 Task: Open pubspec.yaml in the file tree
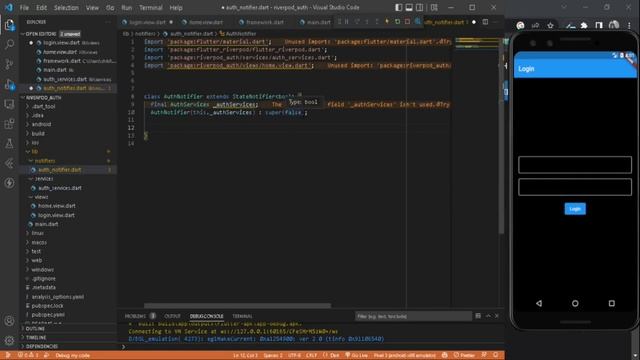pyautogui.click(x=48, y=315)
